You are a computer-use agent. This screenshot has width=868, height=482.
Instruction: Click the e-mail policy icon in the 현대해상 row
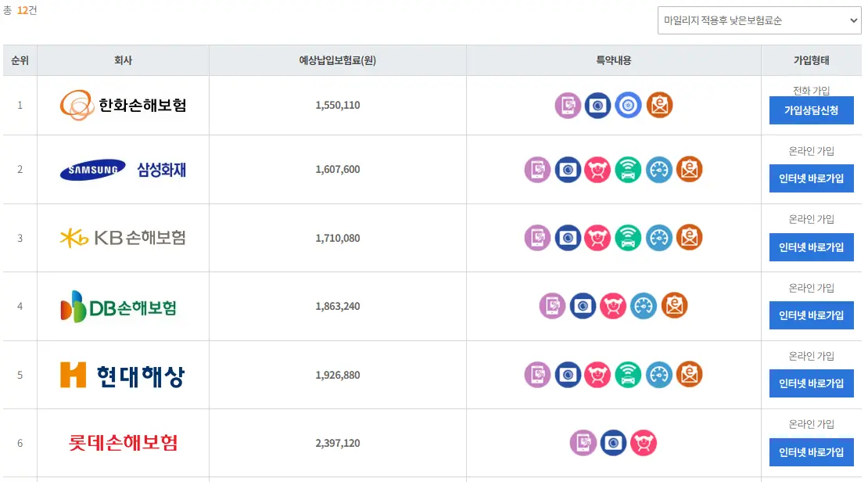coord(689,375)
